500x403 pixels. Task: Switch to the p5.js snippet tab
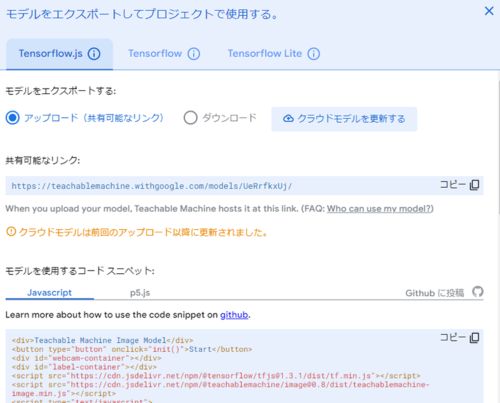click(x=140, y=293)
